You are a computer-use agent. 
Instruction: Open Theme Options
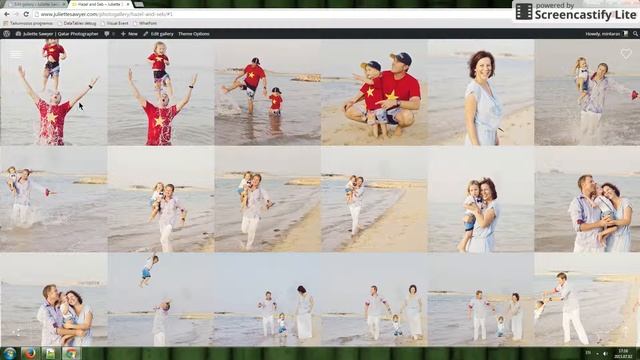point(193,34)
